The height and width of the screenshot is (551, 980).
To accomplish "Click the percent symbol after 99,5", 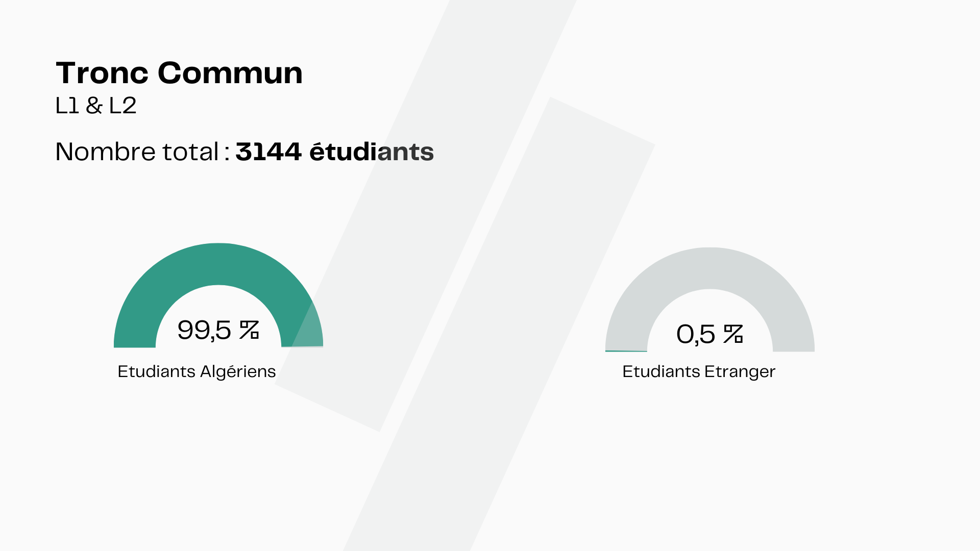I will click(x=249, y=330).
